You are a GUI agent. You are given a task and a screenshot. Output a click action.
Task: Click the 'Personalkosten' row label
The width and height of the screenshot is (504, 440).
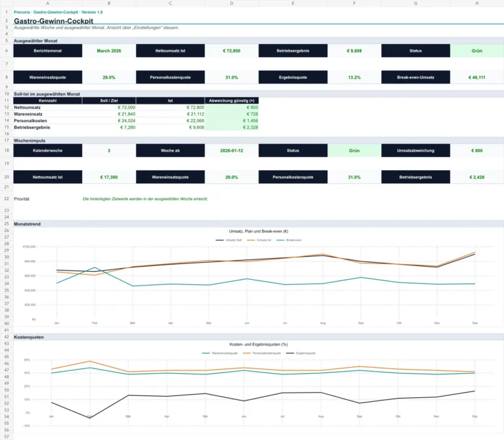(x=47, y=121)
